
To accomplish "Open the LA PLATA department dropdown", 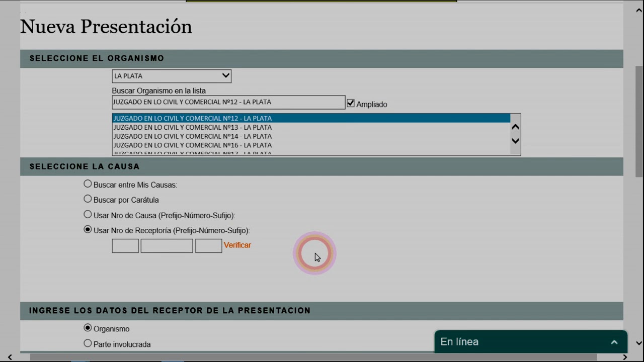I will click(172, 76).
